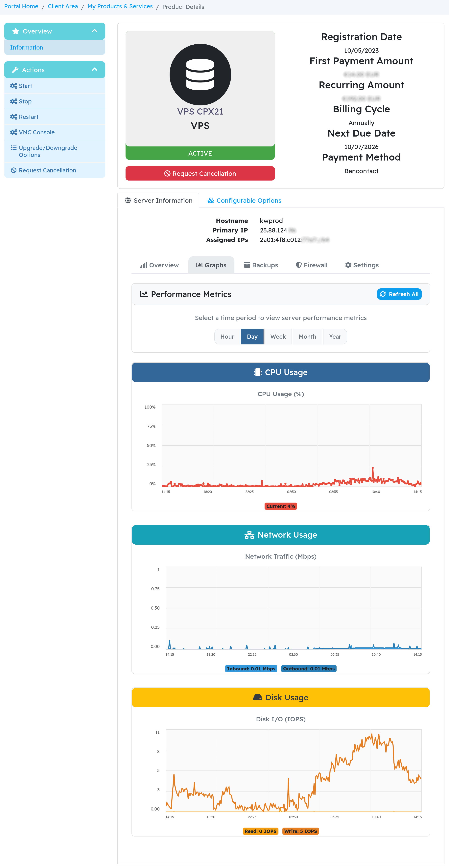This screenshot has height=868, width=449.
Task: Click the Upgrade/Downgrade list icon
Action: (x=13, y=148)
